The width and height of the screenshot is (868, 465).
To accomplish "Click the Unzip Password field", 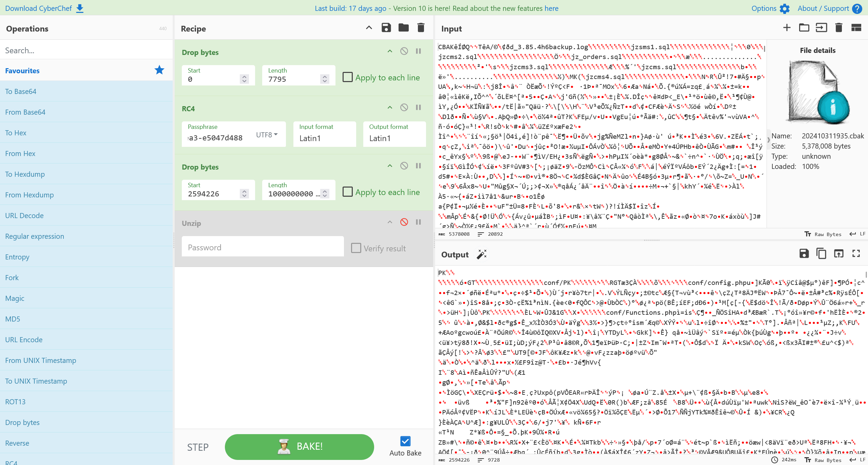I will point(263,247).
